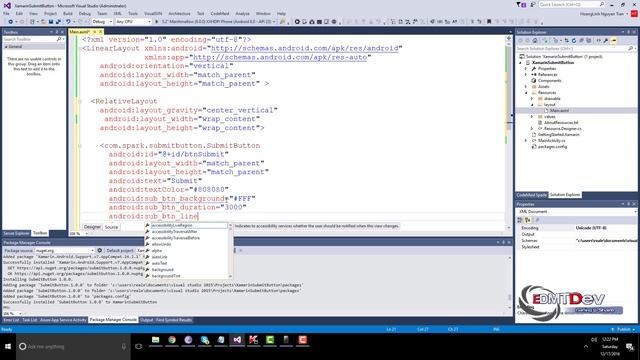Image resolution: width=640 pixels, height=360 pixels.
Task: Click Solution Explorer Preview Selected Items icon
Action: (x=614, y=40)
